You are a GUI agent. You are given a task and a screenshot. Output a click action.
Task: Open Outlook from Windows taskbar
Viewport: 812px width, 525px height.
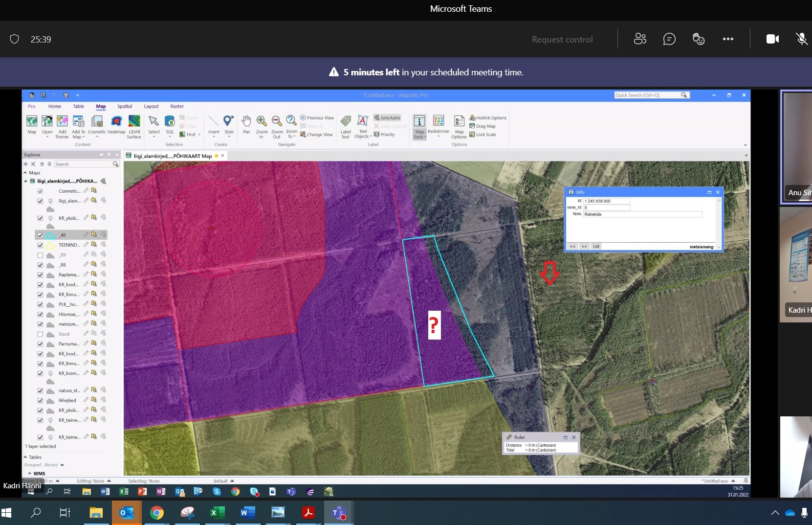(x=127, y=513)
